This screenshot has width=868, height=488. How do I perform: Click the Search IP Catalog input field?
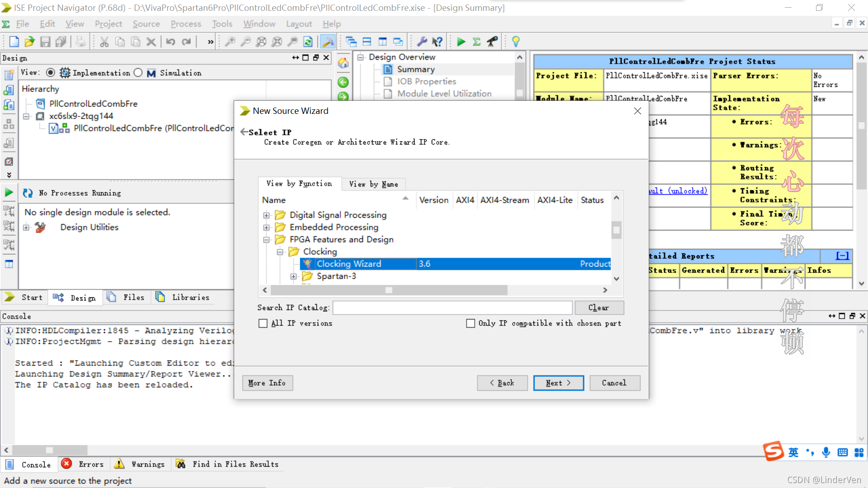pos(452,308)
